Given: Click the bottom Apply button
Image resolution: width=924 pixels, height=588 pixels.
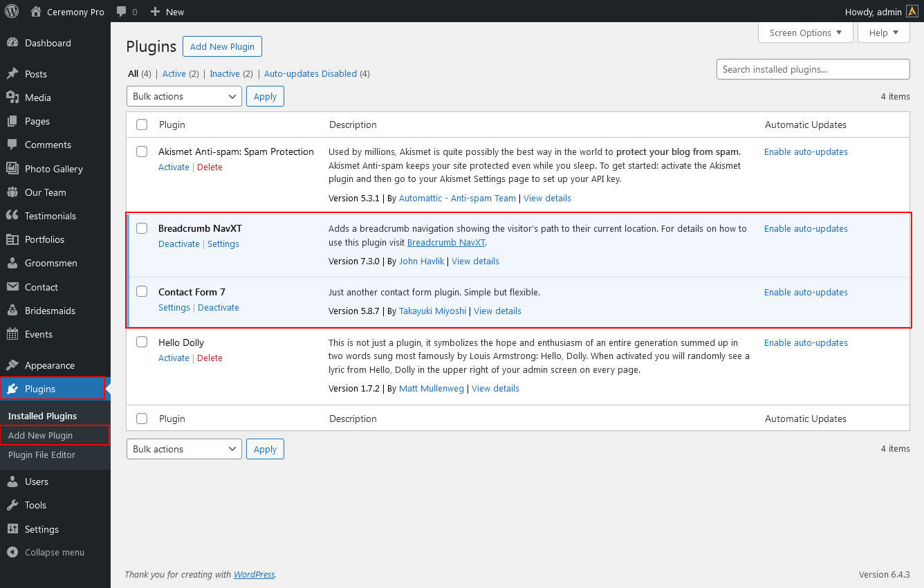Looking at the screenshot, I should (265, 449).
